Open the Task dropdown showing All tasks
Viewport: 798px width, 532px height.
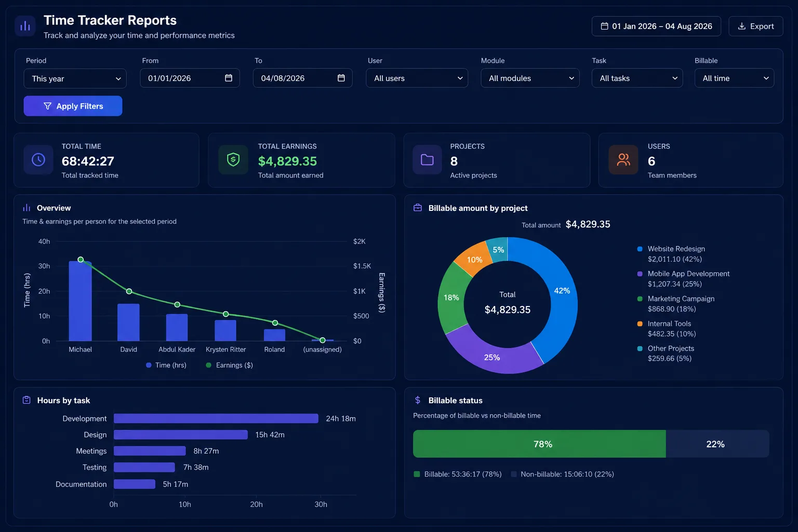point(637,78)
